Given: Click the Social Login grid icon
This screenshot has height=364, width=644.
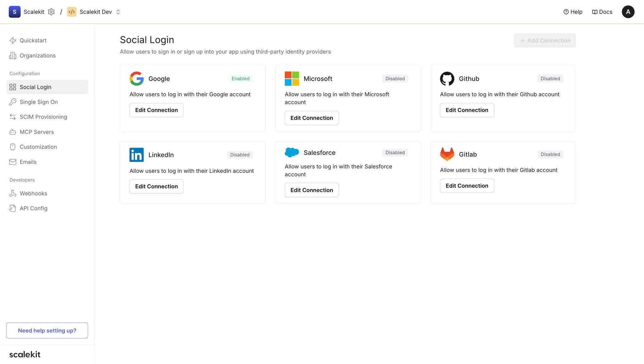Looking at the screenshot, I should pos(13,87).
